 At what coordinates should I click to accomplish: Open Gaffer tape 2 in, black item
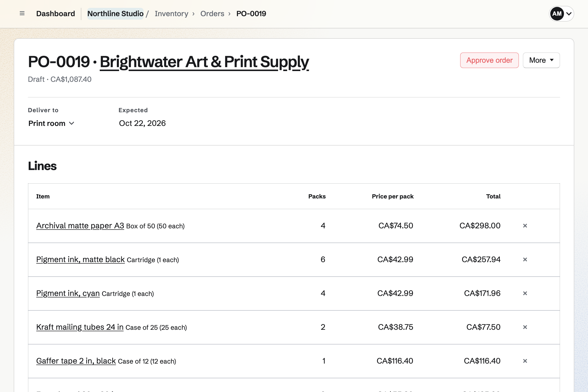pos(76,360)
